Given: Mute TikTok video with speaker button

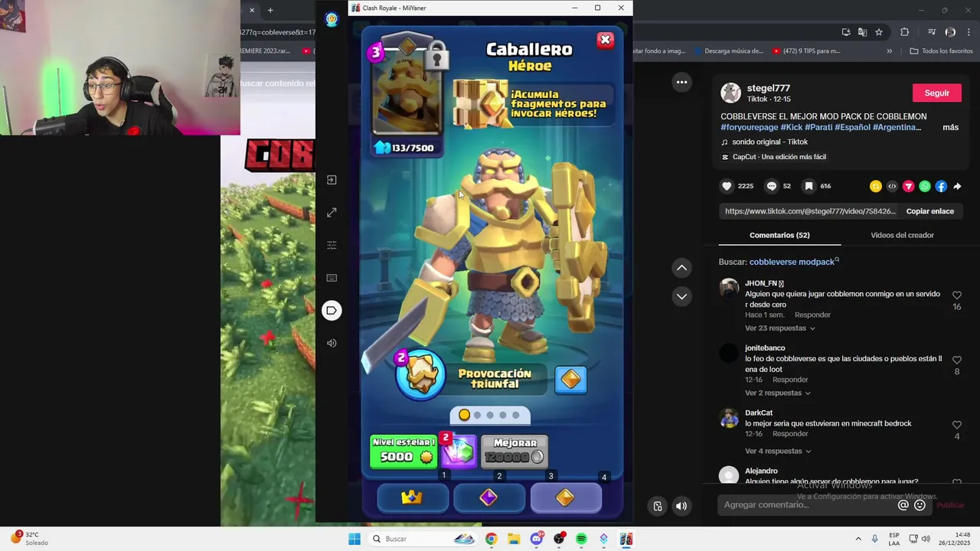Looking at the screenshot, I should (x=681, y=506).
